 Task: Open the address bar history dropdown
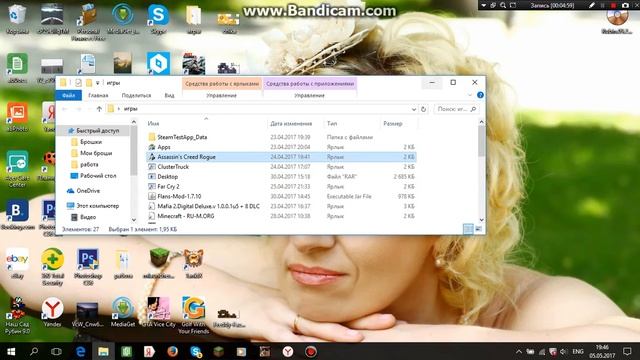coord(413,109)
